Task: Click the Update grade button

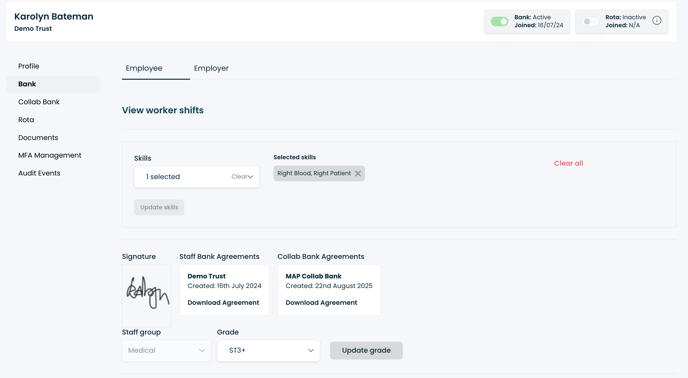Action: tap(366, 350)
